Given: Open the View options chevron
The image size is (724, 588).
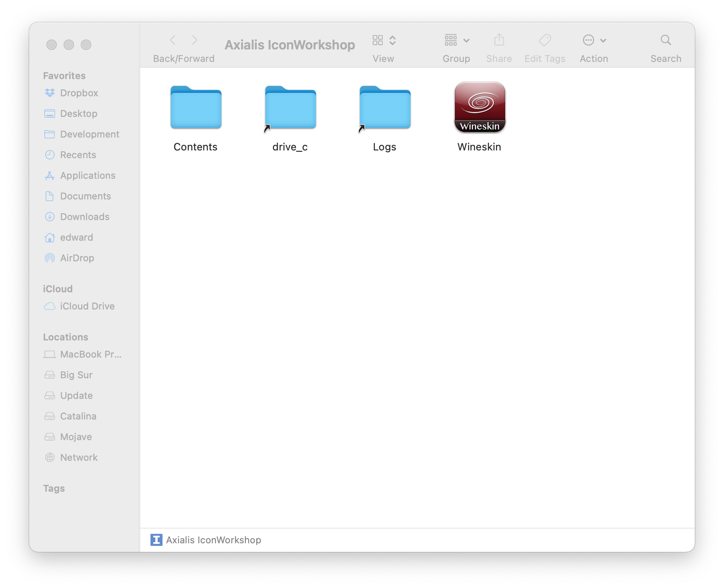Looking at the screenshot, I should coord(393,40).
